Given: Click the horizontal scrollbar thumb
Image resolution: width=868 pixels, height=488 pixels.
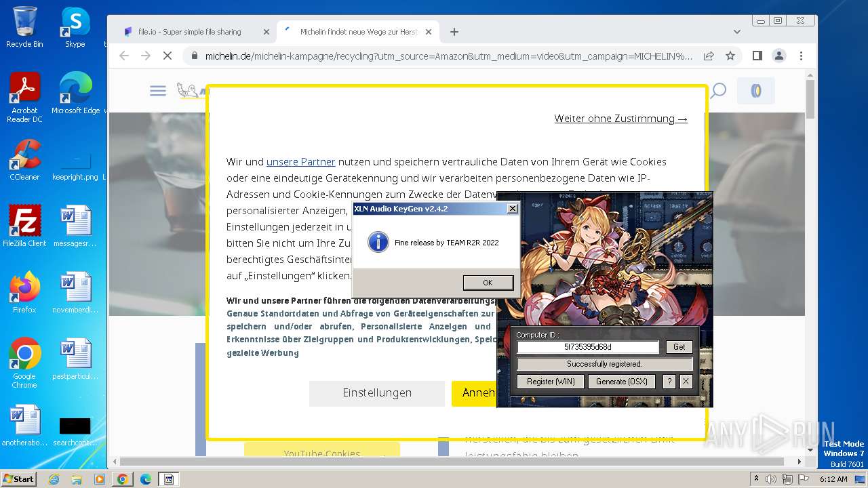Looking at the screenshot, I should coord(451,462).
